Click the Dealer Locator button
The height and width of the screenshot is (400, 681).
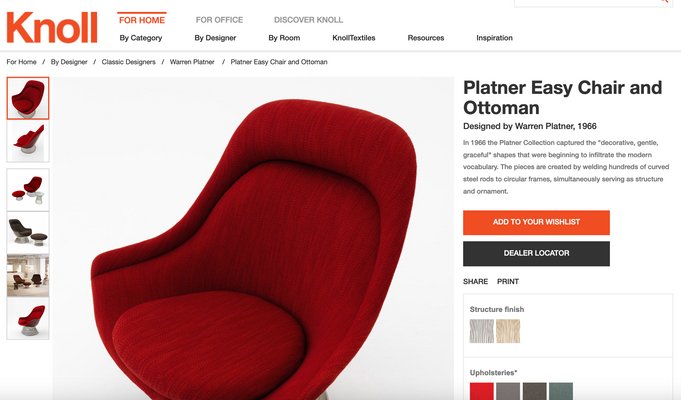[x=536, y=254]
